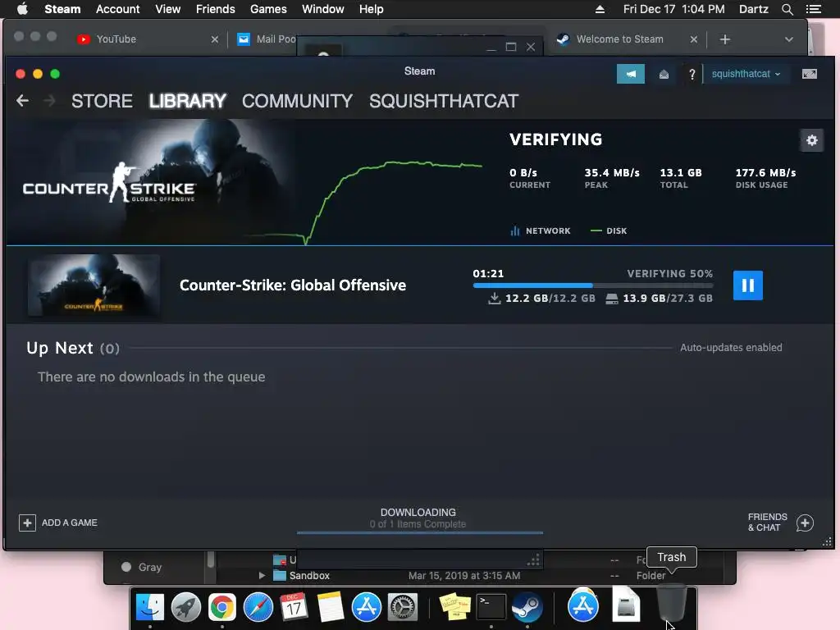The image size is (840, 630).
Task: Switch to the Mail browser tab
Action: [267, 39]
